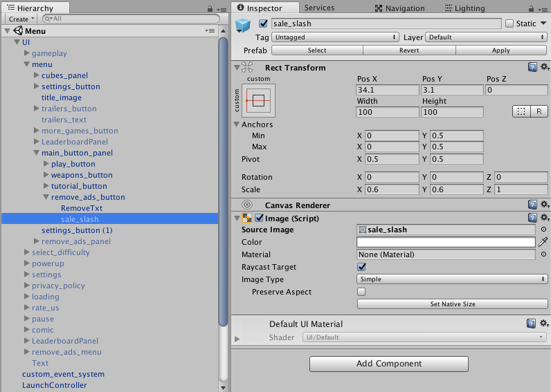
Task: Toggle blueprint mode button in Rect Transform
Action: click(521, 111)
